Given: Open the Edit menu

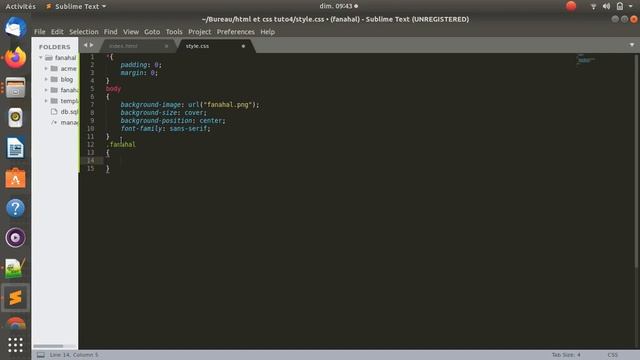Looking at the screenshot, I should 57,32.
